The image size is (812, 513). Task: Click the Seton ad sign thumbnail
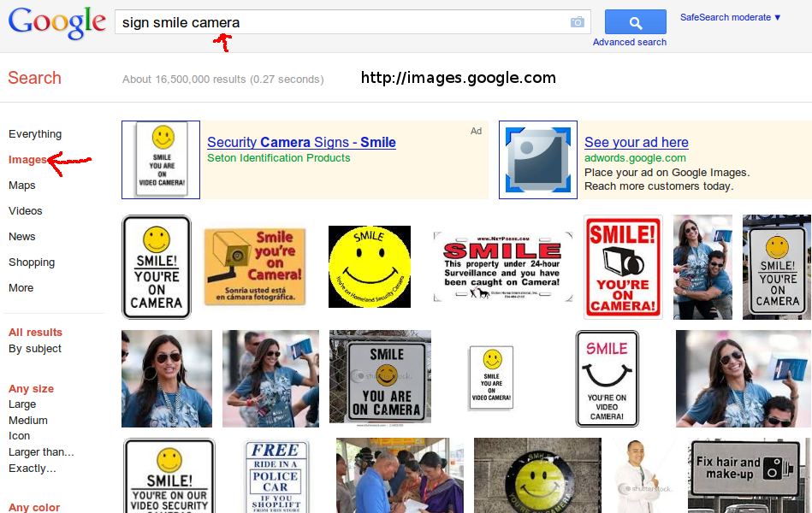coord(161,159)
